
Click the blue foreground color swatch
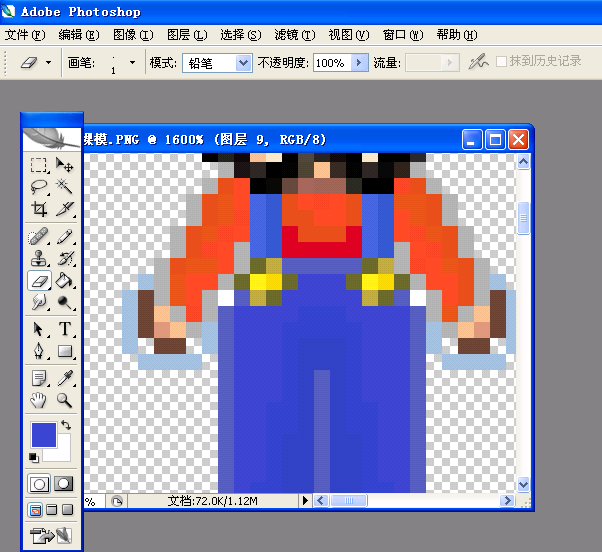pyautogui.click(x=44, y=435)
